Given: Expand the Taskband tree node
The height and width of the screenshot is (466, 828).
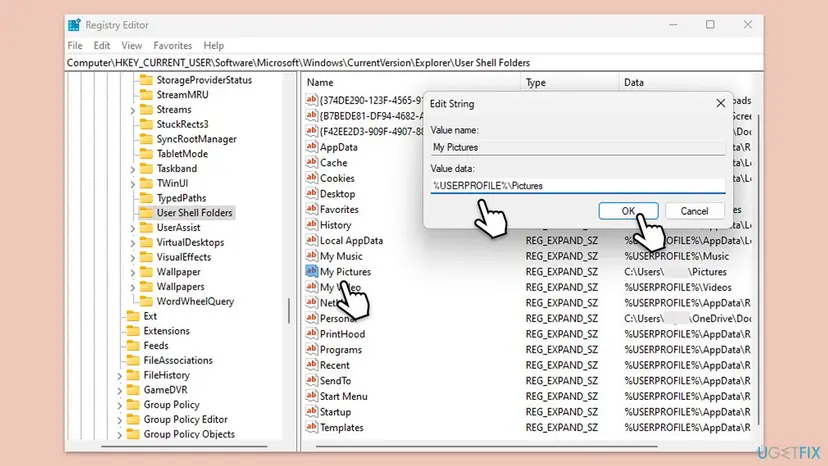Looking at the screenshot, I should 133,169.
